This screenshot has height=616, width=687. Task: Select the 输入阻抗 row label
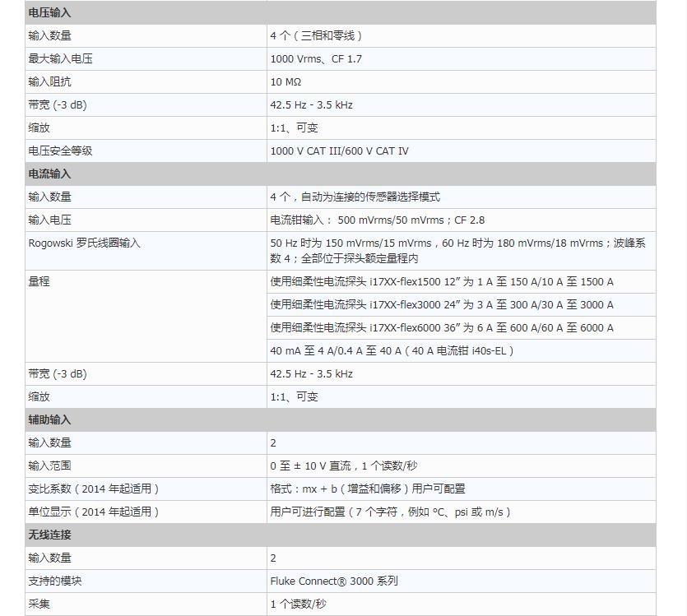pyautogui.click(x=50, y=82)
